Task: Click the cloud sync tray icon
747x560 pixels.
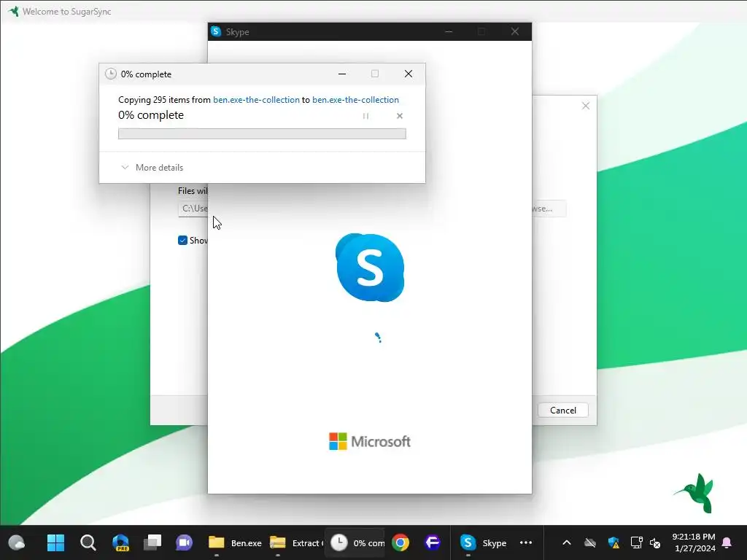Action: point(589,542)
